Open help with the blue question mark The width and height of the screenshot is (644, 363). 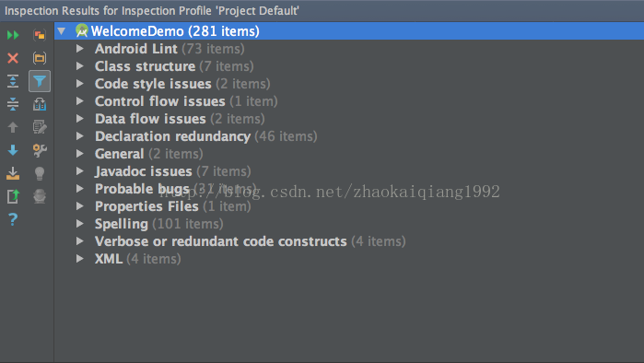point(13,219)
